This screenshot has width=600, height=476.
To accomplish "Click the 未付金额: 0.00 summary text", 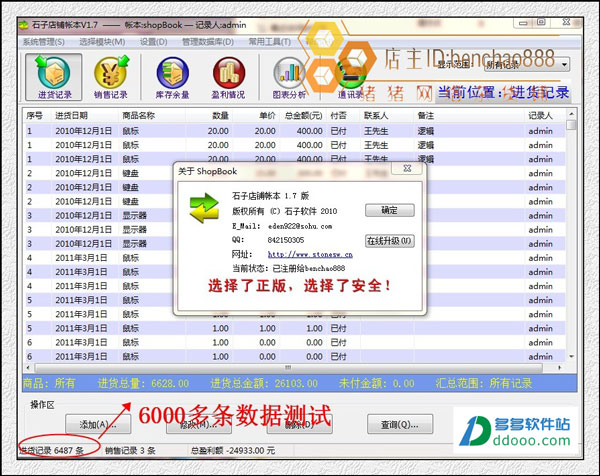I will coord(376,383).
